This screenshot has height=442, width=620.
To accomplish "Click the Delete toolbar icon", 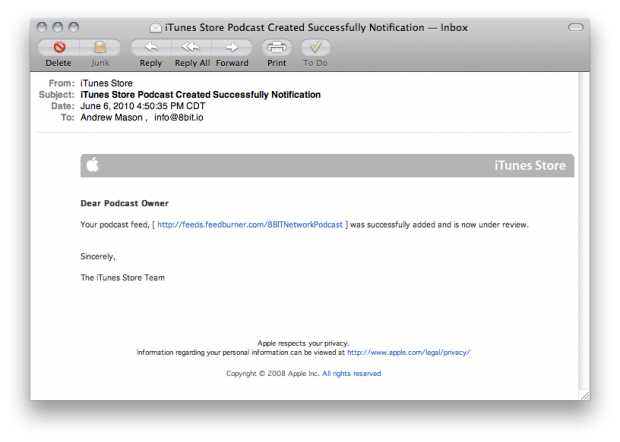I will [x=59, y=47].
